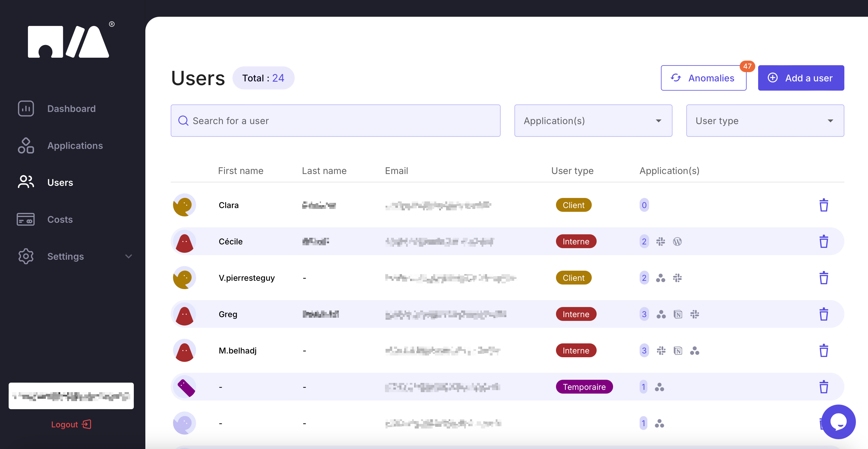Click trash icon in Greg's row
Screen dimensions: 868x449
pyautogui.click(x=823, y=314)
